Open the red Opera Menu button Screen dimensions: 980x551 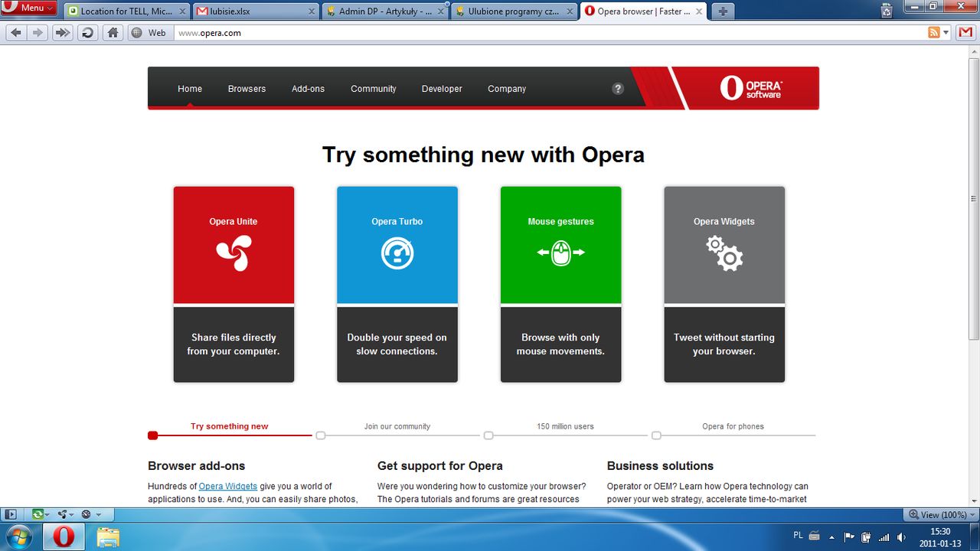(x=29, y=6)
